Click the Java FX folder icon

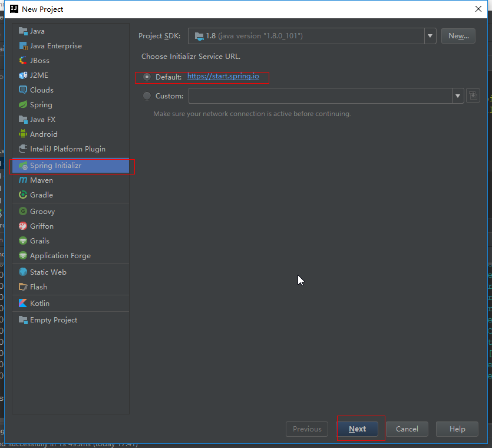pyautogui.click(x=23, y=119)
